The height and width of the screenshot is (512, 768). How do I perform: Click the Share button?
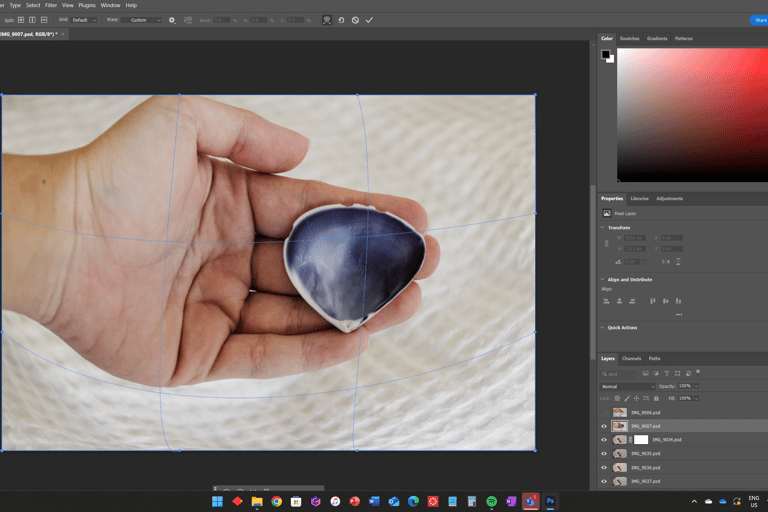(x=759, y=20)
